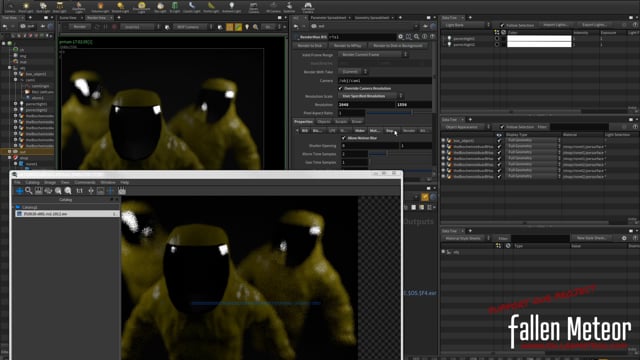Select the Sky Light shelf tool
Screen dimensions: 640x360
(160, 7)
